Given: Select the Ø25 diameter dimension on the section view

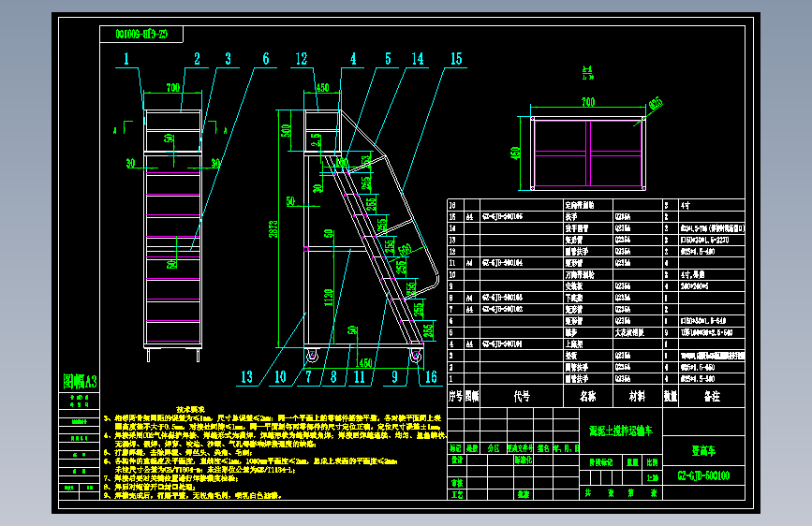Looking at the screenshot, I should 655,104.
